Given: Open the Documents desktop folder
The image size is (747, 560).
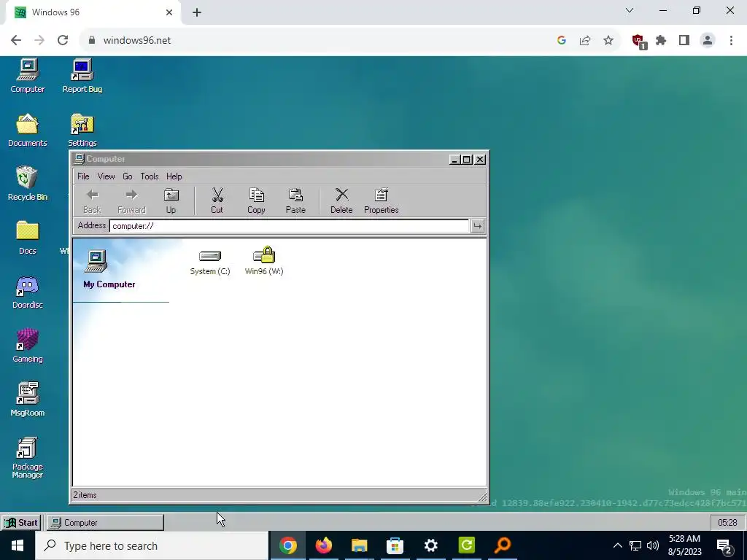Looking at the screenshot, I should click(x=28, y=130).
